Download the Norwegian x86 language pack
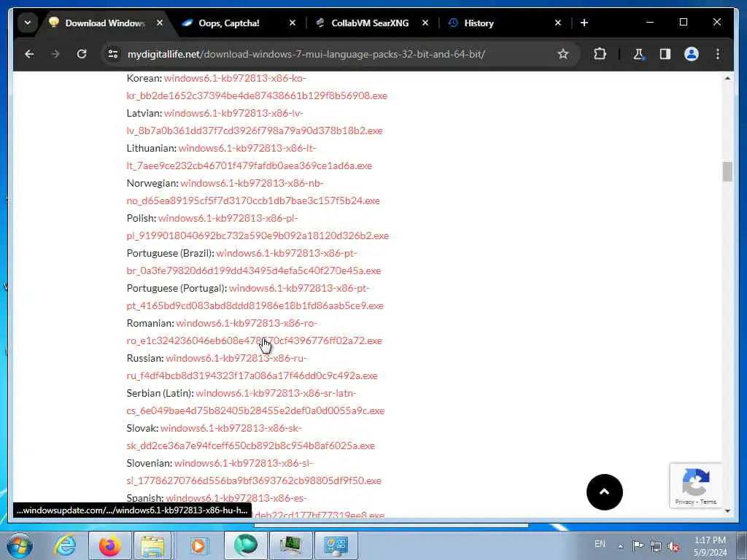 point(253,192)
